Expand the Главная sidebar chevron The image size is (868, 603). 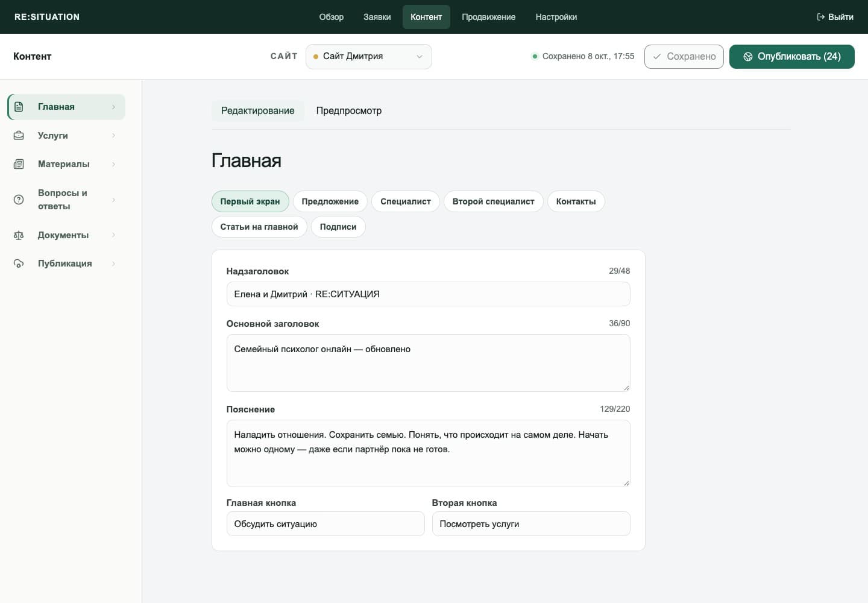pos(113,107)
